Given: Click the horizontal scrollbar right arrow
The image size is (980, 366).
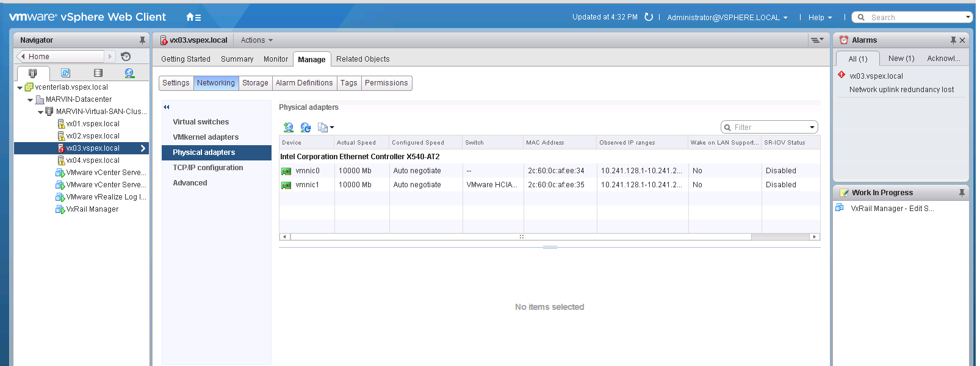Looking at the screenshot, I should click(x=814, y=237).
